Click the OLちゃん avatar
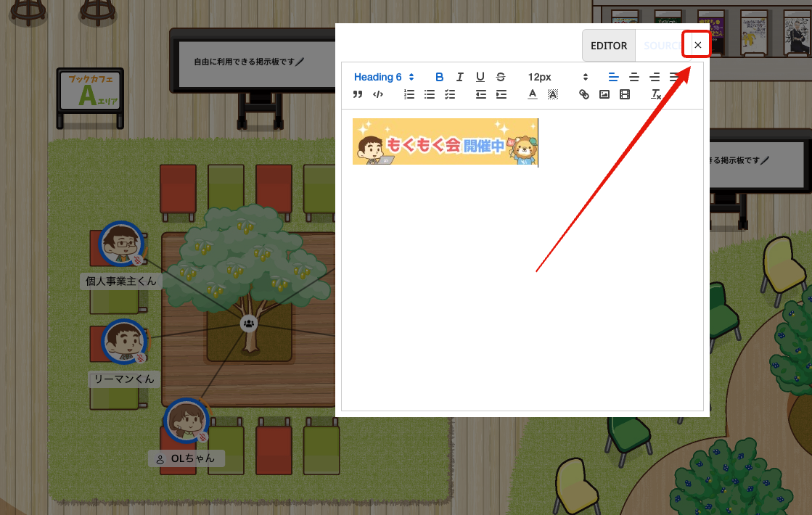The image size is (812, 515). 186,420
